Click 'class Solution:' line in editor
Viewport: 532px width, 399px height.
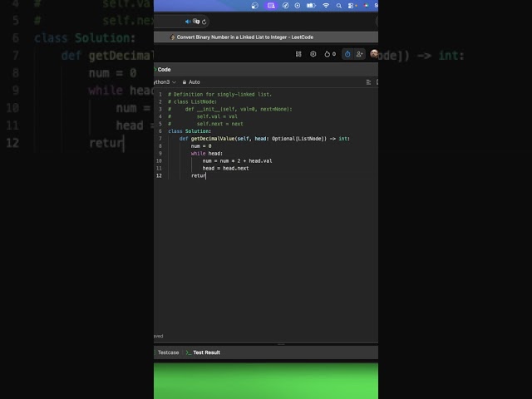coord(190,131)
